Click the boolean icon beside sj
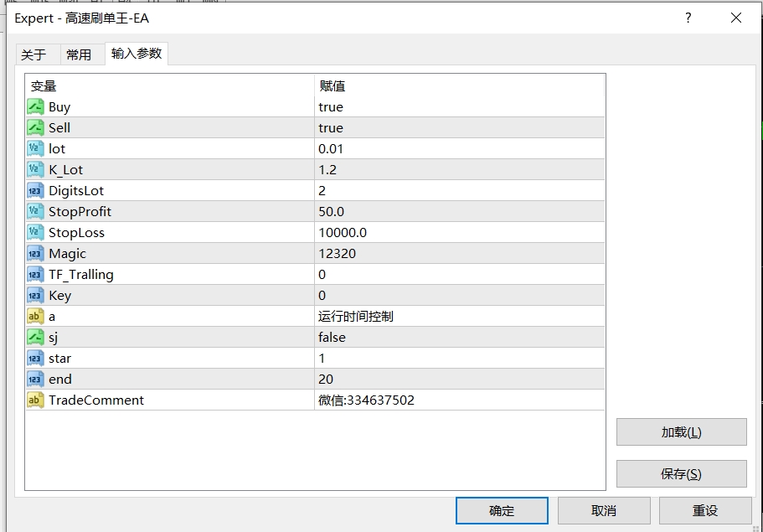The height and width of the screenshot is (532, 763). [x=35, y=337]
